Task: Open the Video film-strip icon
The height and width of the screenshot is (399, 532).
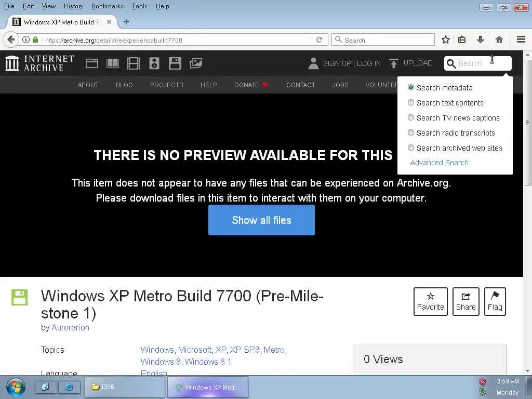Action: 134,63
